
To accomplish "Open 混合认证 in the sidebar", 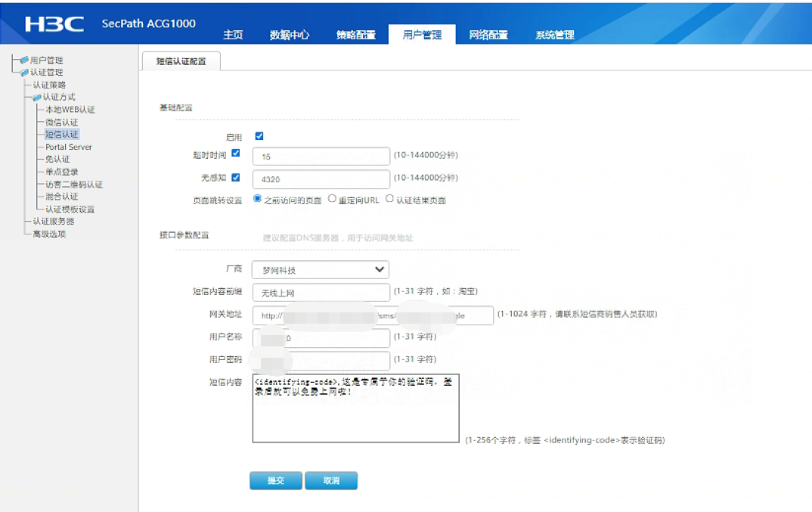I will click(x=62, y=197).
